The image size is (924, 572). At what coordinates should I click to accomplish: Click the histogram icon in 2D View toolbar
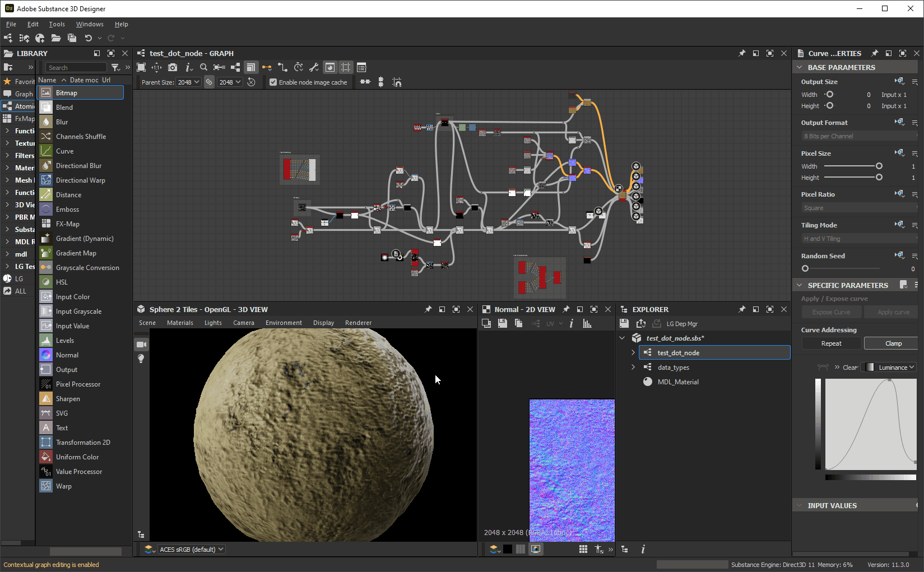coord(587,323)
